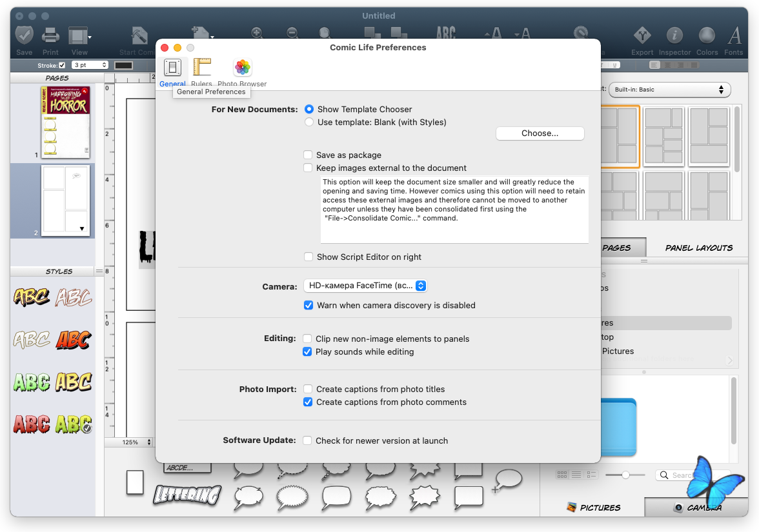
Task: Pick the add-balloon extension element
Action: (x=507, y=480)
